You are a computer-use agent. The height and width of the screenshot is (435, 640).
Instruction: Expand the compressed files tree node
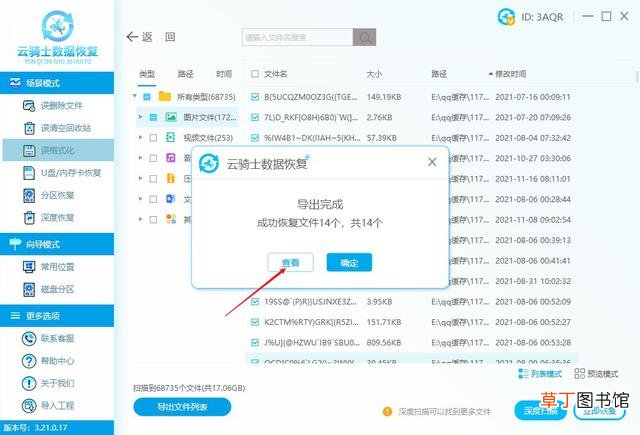140,178
